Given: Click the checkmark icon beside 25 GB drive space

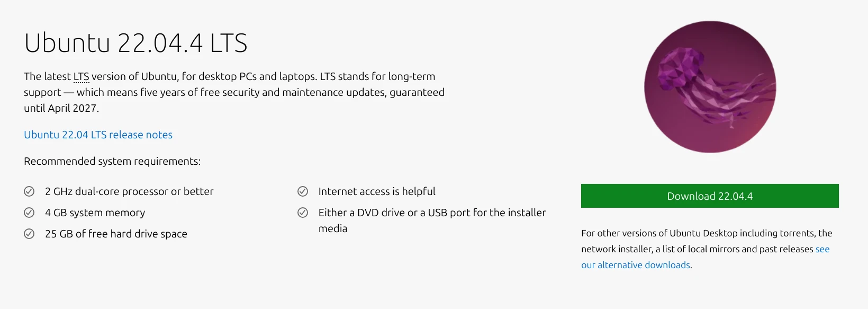Looking at the screenshot, I should pos(29,234).
